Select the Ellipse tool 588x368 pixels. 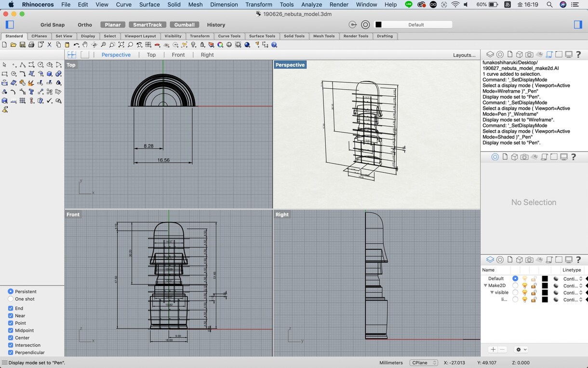click(x=50, y=65)
